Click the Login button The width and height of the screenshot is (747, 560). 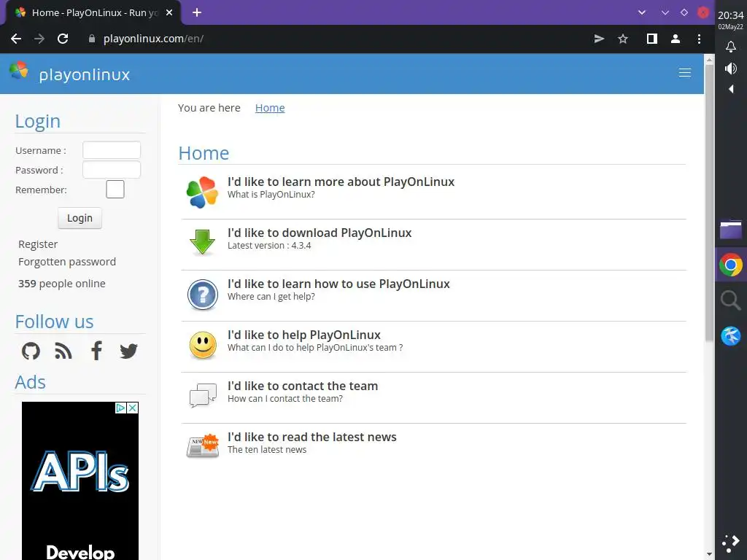point(80,218)
